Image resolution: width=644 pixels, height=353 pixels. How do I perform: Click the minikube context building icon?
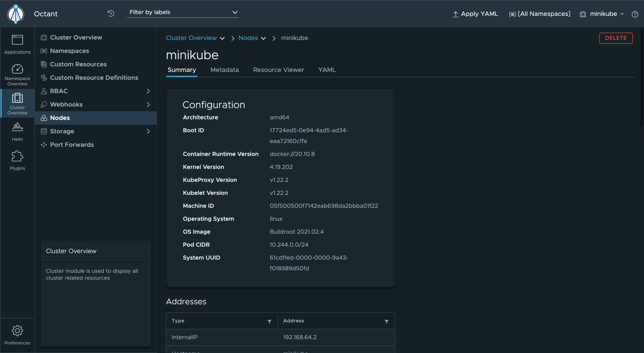583,15
